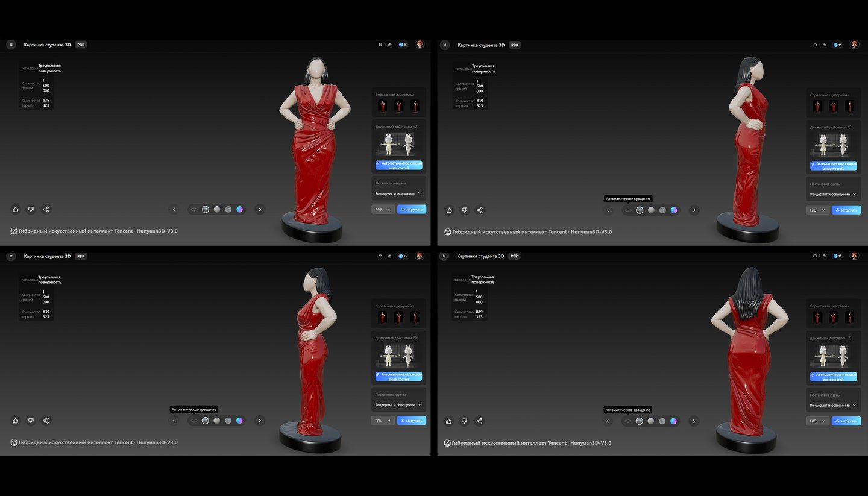This screenshot has height=496, width=868.
Task: Select the textured render sphere in bottom-right panel
Action: [639, 421]
